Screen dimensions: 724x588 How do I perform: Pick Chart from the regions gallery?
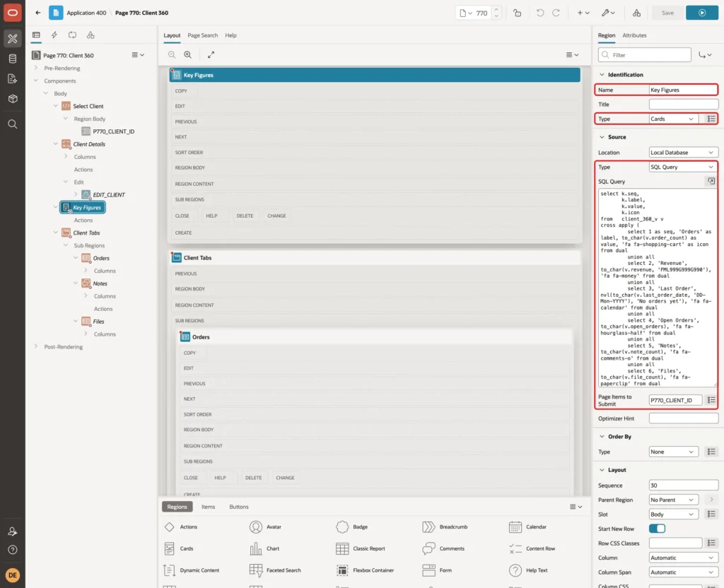pos(264,548)
